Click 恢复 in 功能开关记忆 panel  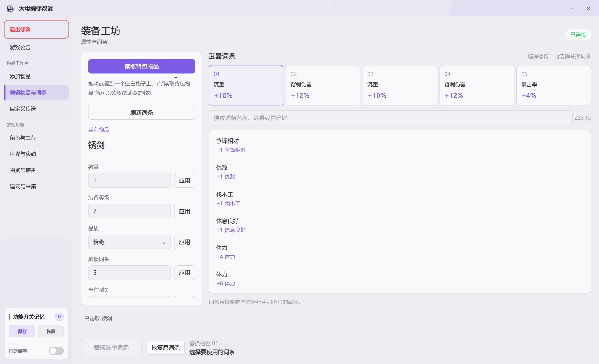(51, 331)
